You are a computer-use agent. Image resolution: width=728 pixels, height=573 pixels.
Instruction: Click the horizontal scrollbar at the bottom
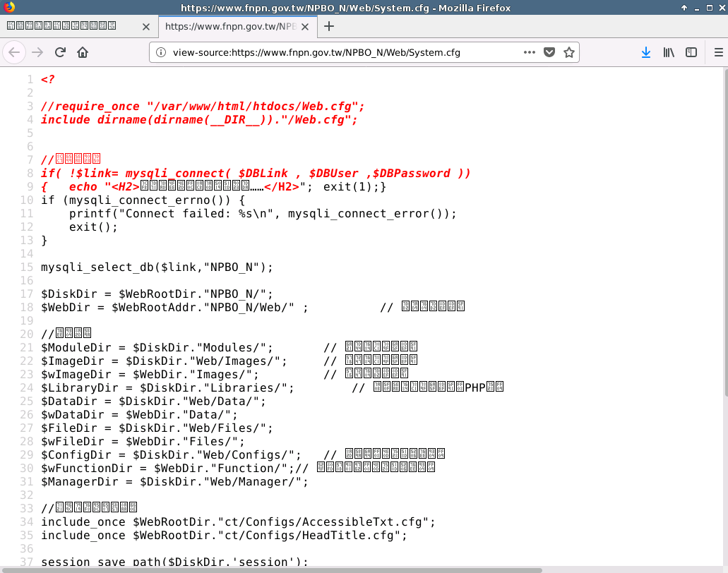click(272, 570)
